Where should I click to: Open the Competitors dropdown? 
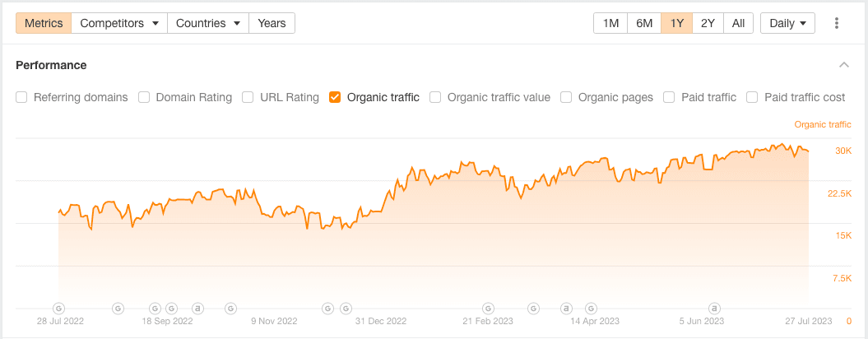point(118,23)
